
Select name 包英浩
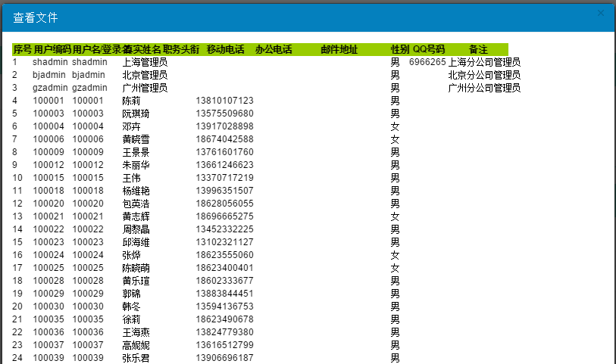tap(136, 204)
